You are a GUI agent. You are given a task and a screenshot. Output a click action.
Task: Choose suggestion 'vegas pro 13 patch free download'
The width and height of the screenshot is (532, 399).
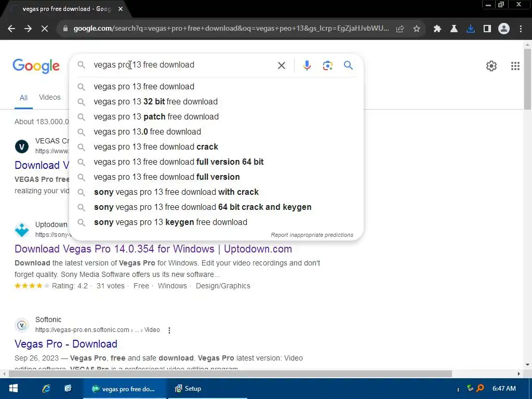(216, 117)
